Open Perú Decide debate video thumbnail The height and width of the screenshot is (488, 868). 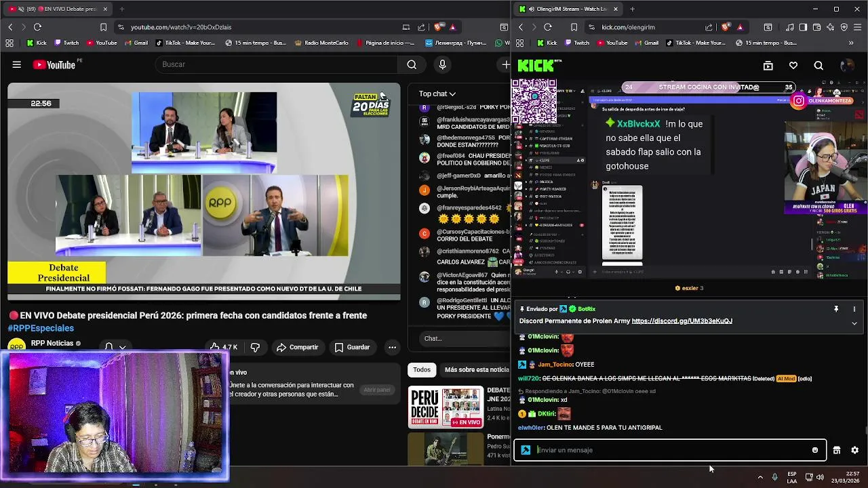(x=446, y=407)
